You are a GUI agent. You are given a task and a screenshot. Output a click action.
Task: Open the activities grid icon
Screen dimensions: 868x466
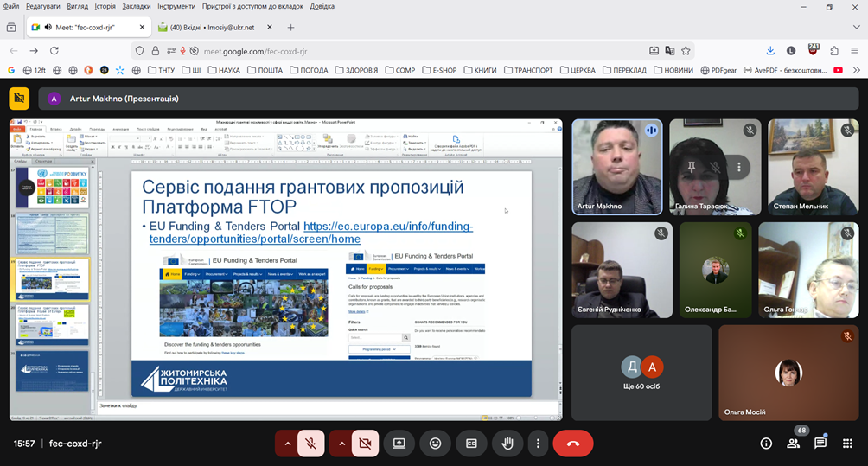(x=847, y=444)
